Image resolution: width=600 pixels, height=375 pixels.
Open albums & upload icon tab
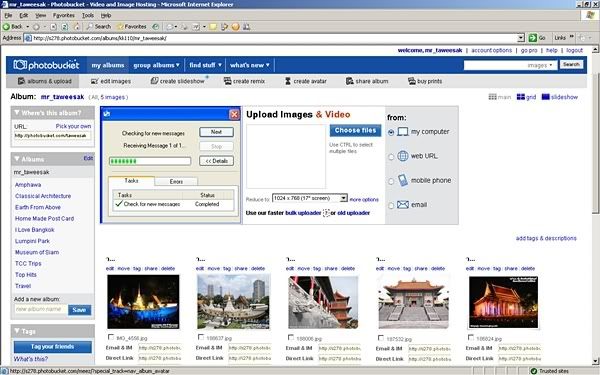pos(21,81)
